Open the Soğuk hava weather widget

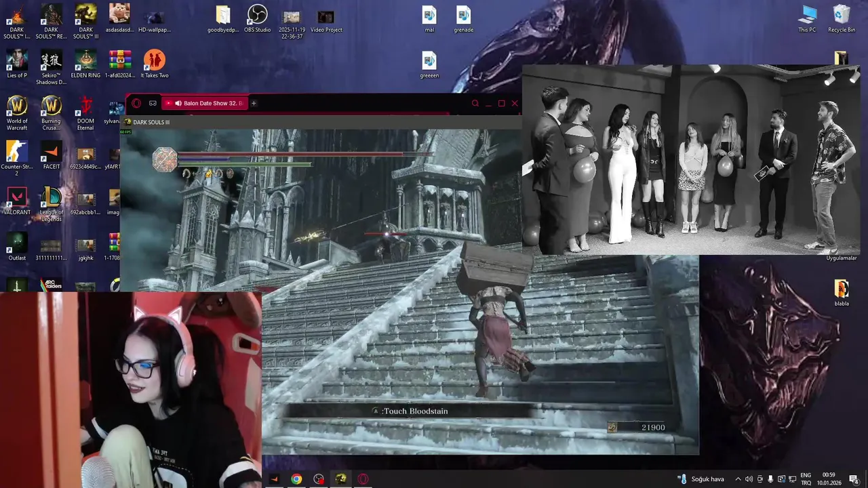coord(701,479)
